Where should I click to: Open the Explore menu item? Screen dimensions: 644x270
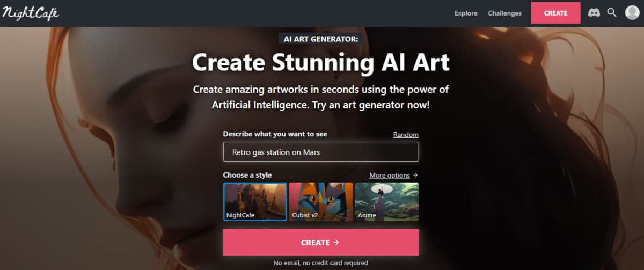click(x=466, y=13)
